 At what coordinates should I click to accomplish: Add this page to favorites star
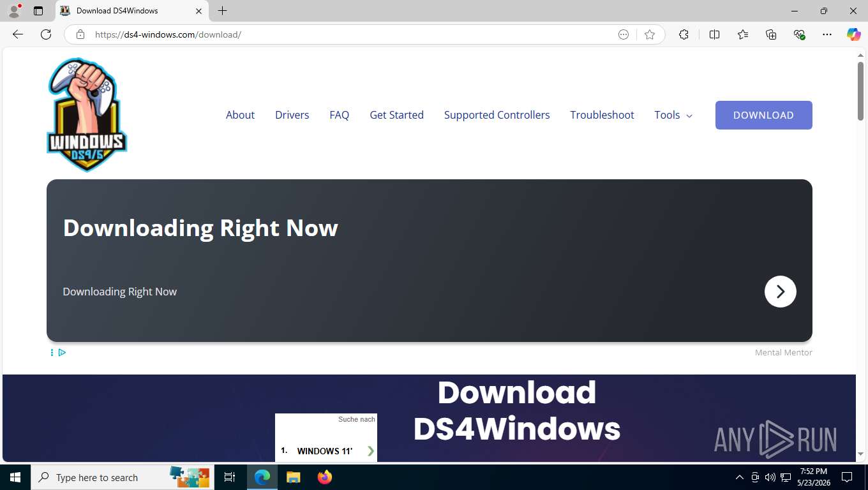[650, 34]
